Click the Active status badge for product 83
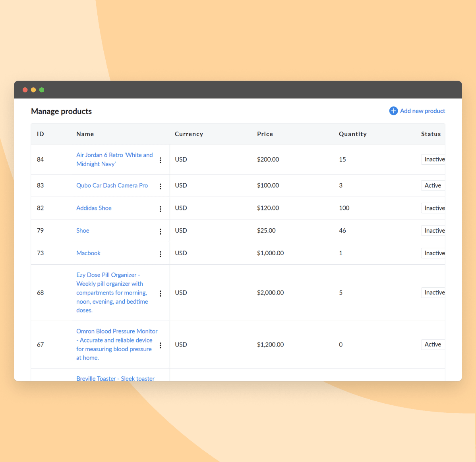Image resolution: width=476 pixels, height=462 pixels. pos(433,185)
